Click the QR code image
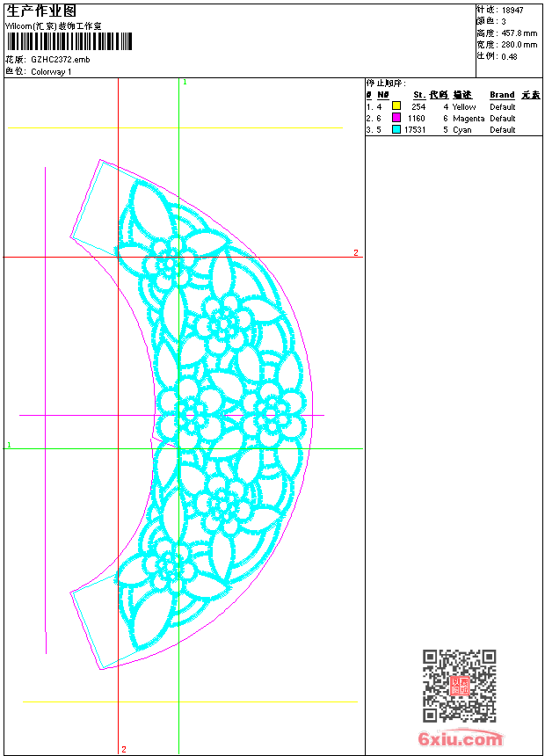 (x=459, y=686)
